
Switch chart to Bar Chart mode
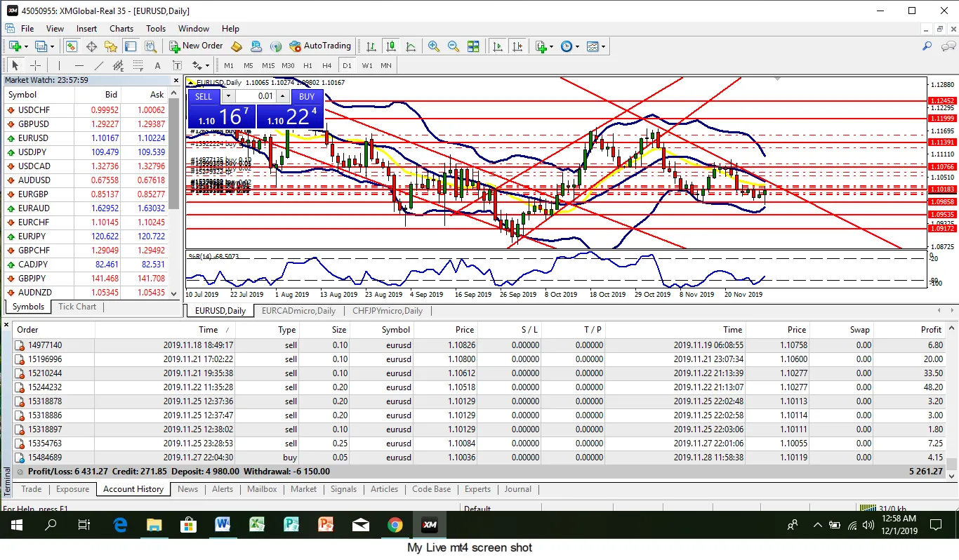[371, 46]
